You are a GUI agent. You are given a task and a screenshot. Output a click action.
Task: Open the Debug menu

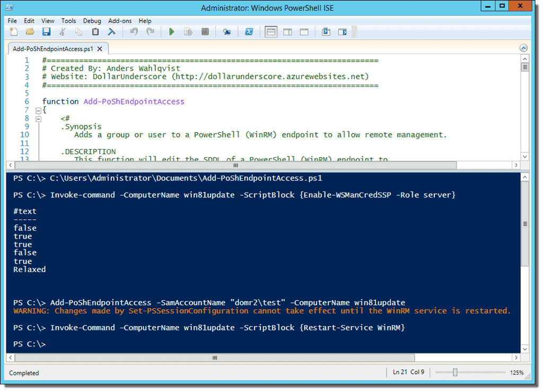pos(92,21)
